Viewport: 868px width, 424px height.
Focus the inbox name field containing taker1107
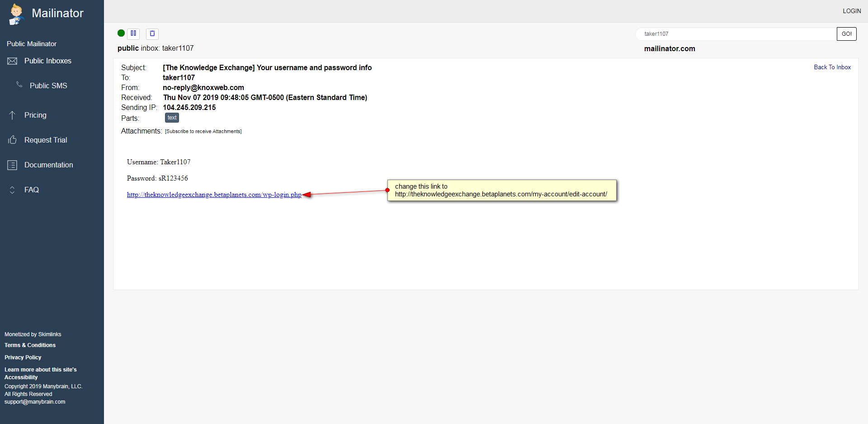(x=736, y=34)
